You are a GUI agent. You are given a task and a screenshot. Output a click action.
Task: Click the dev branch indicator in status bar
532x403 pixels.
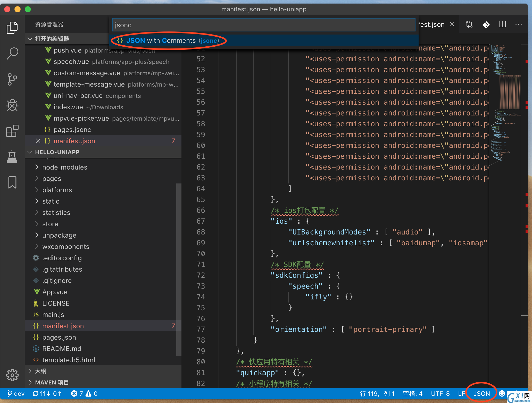tap(16, 393)
